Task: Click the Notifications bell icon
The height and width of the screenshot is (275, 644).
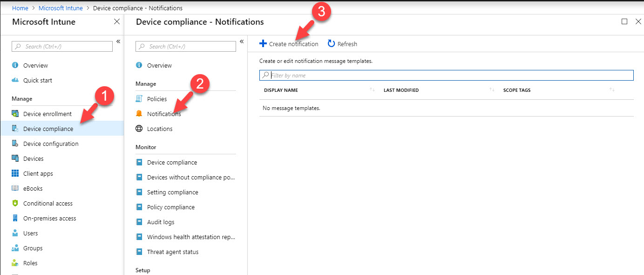Action: click(139, 114)
